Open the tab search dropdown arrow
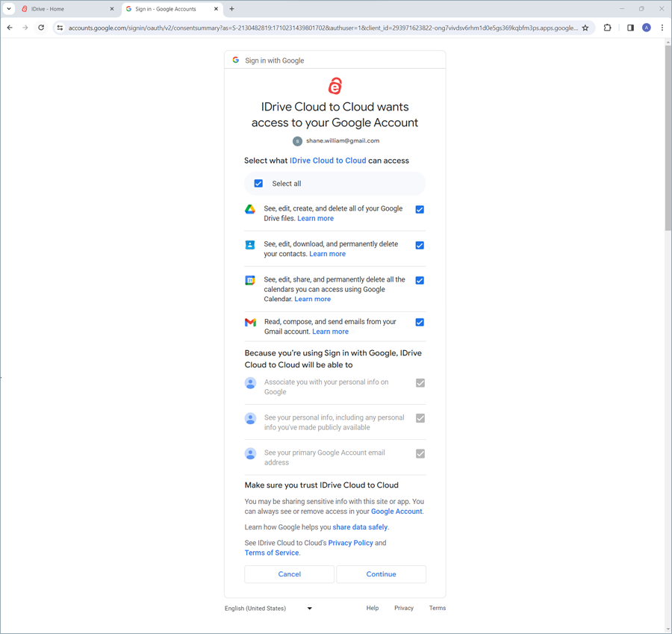Viewport: 672px width, 634px height. coord(8,9)
